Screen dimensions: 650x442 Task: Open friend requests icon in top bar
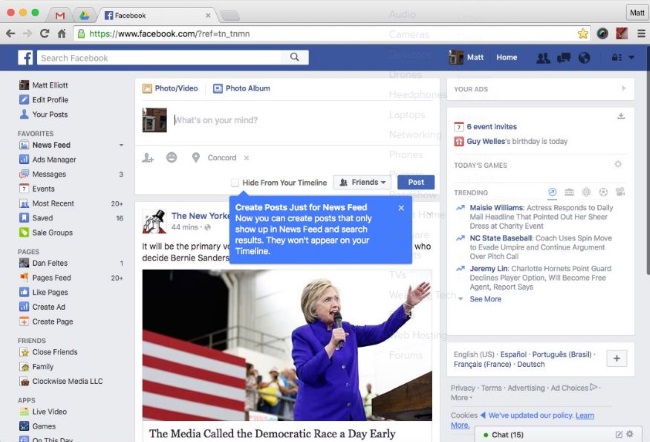pos(543,58)
